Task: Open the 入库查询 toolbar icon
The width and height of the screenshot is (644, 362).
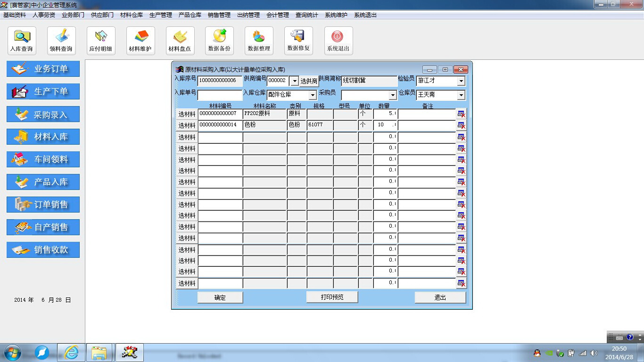Action: [x=22, y=41]
